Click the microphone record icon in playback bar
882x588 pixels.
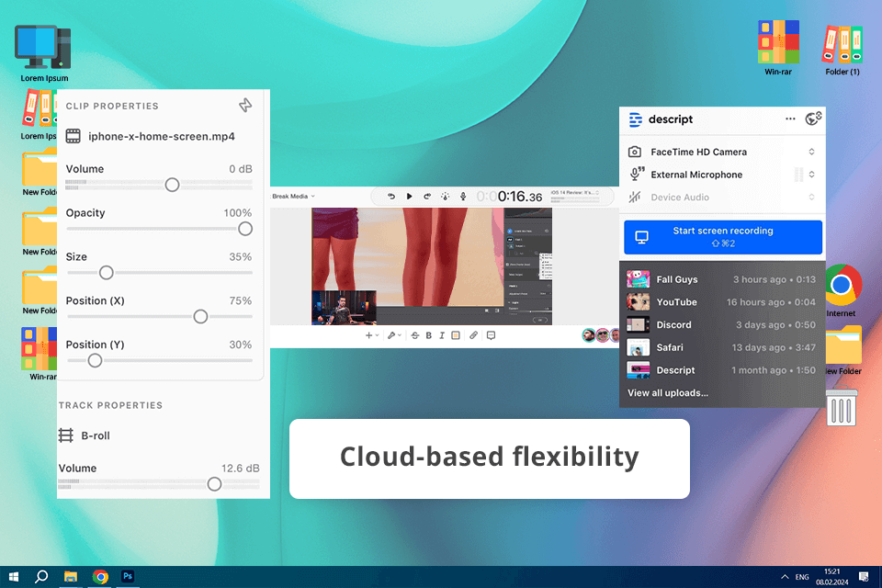463,197
